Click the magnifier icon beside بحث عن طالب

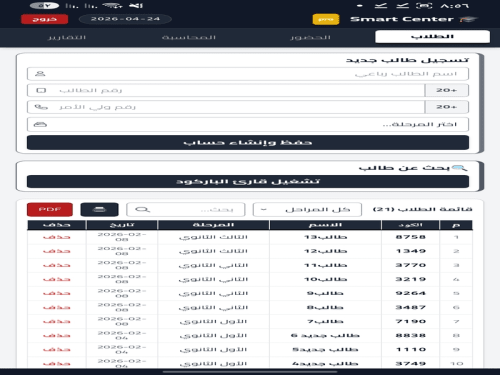[460, 168]
